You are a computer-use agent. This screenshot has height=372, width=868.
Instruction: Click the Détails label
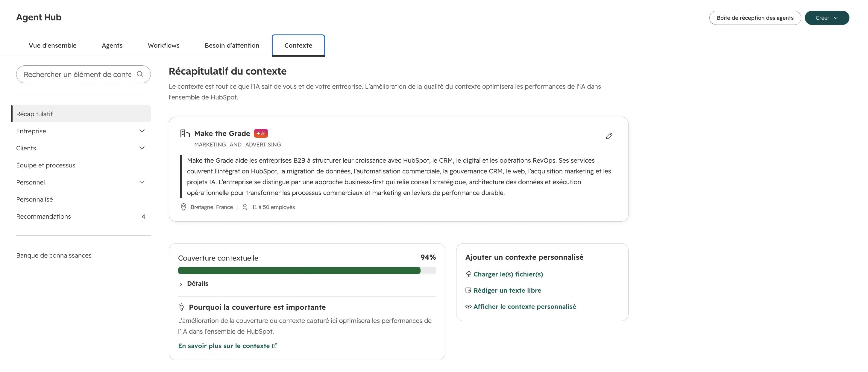[198, 284]
